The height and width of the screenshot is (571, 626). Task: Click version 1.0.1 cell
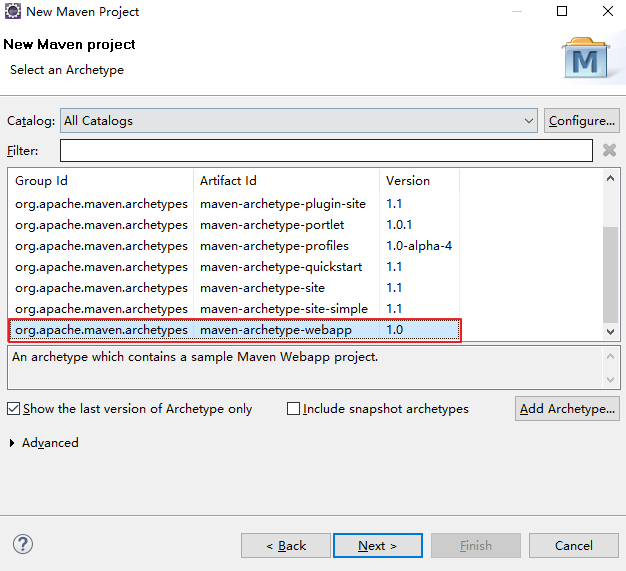(x=399, y=225)
